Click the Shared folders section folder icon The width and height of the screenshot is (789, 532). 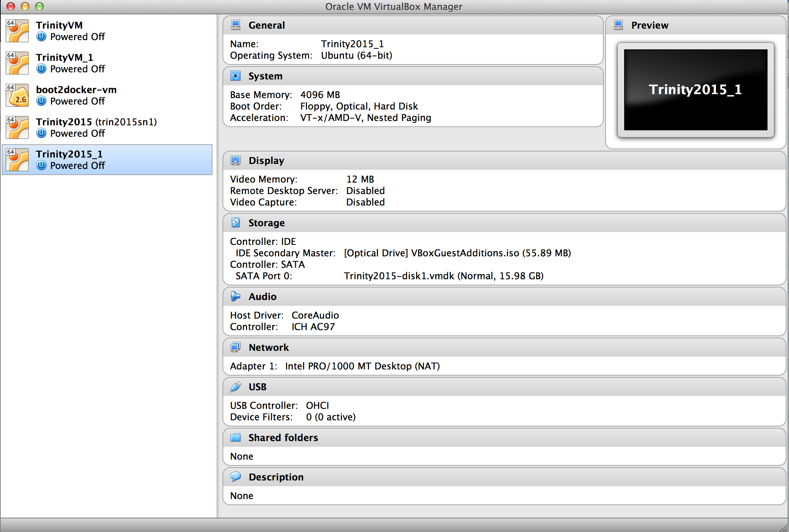[235, 437]
